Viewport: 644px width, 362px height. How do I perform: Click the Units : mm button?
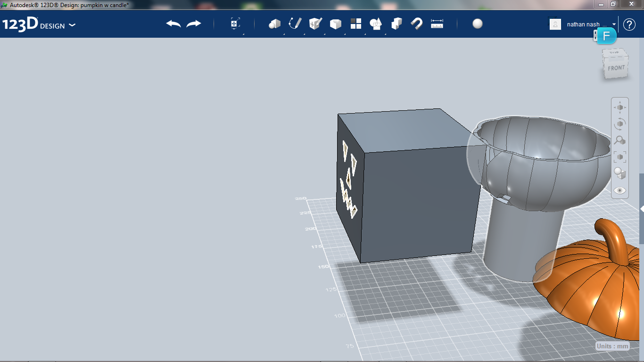612,346
